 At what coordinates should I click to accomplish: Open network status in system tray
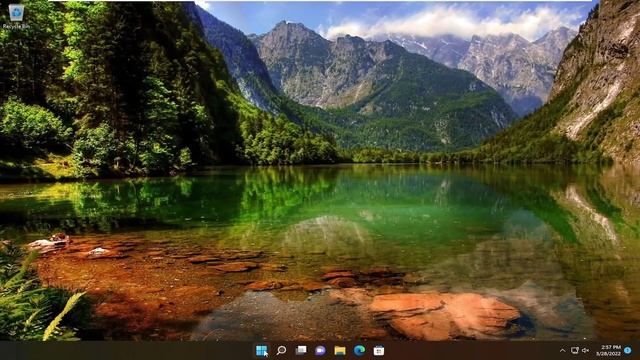coord(575,351)
